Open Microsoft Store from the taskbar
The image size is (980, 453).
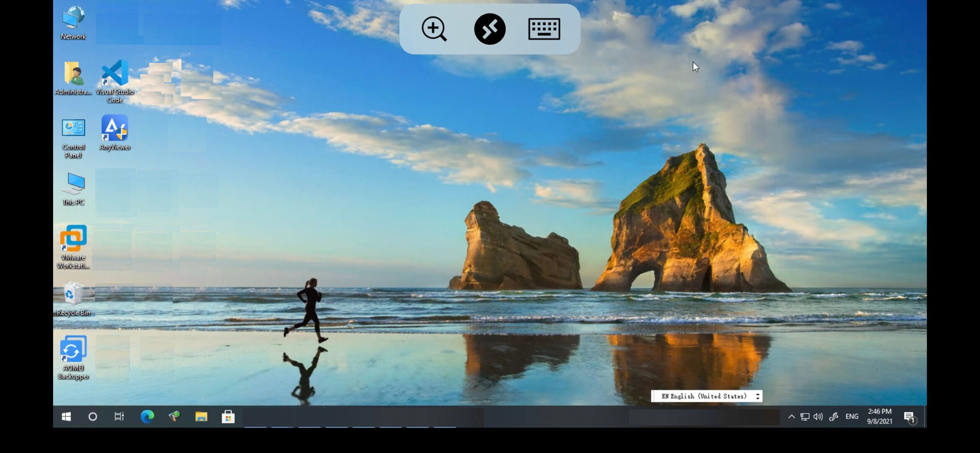228,417
